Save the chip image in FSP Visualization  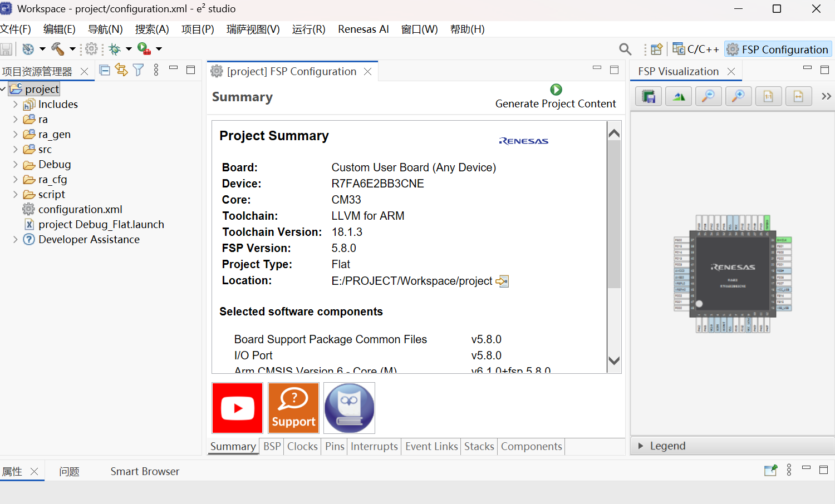(x=649, y=96)
